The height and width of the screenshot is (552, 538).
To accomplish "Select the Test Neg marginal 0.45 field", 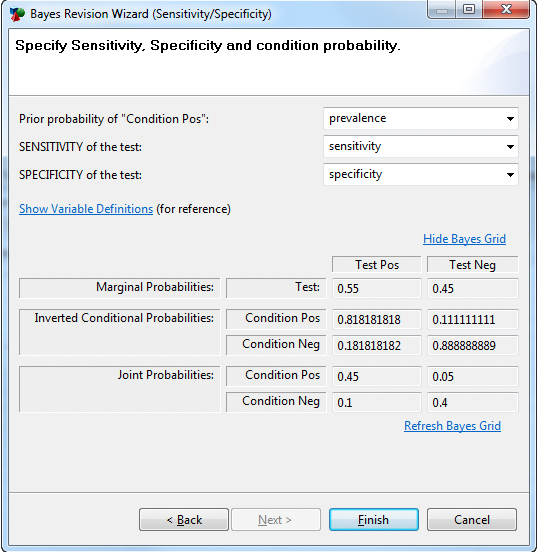I will pyautogui.click(x=473, y=288).
